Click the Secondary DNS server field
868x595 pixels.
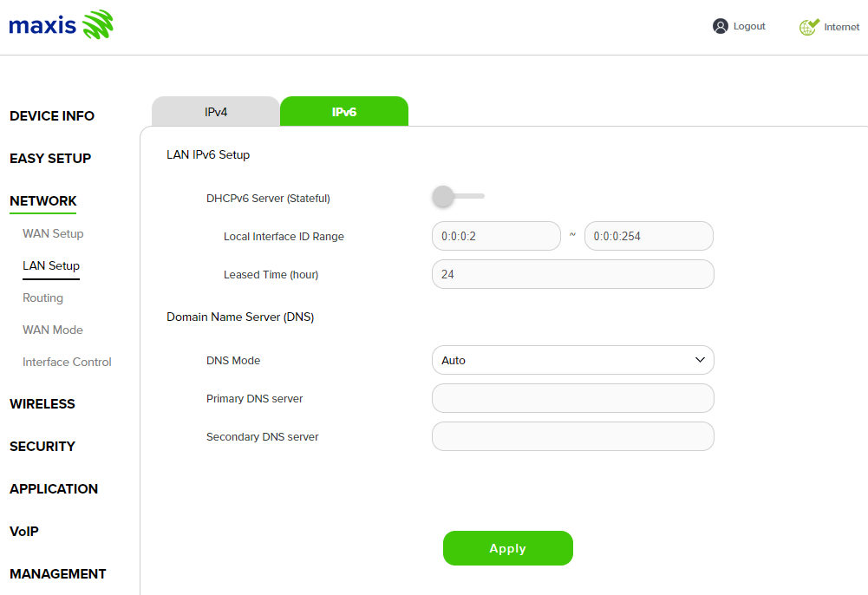572,436
